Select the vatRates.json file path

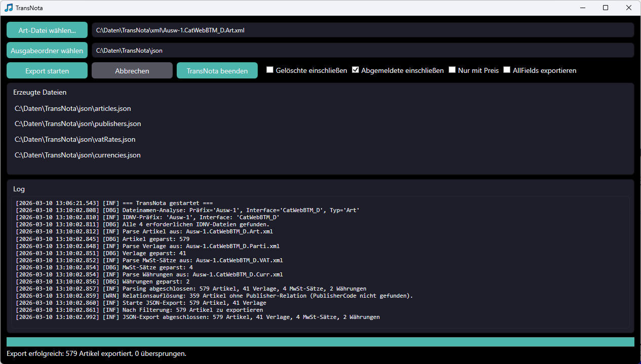click(x=75, y=139)
